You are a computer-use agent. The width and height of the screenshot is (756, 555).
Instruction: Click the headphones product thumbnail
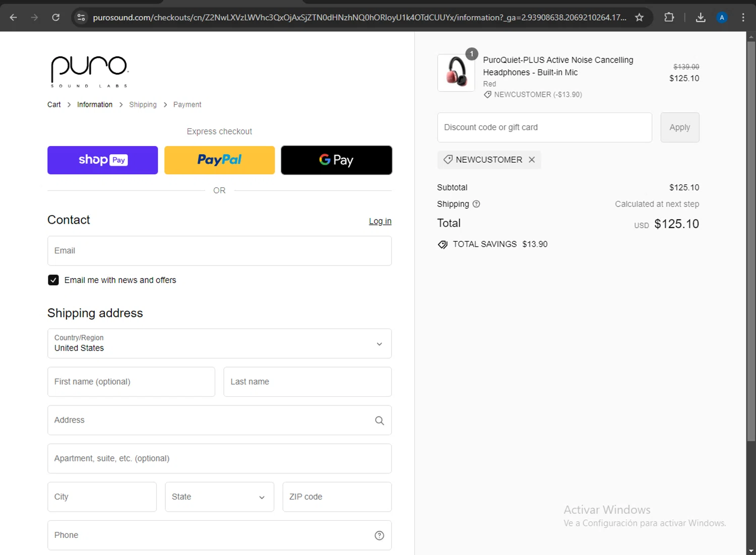(x=456, y=73)
